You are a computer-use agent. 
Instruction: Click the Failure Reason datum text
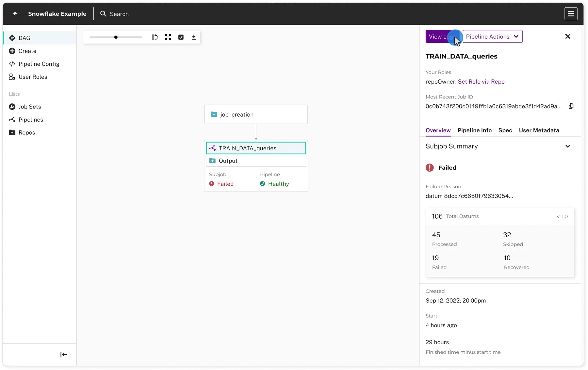(469, 196)
